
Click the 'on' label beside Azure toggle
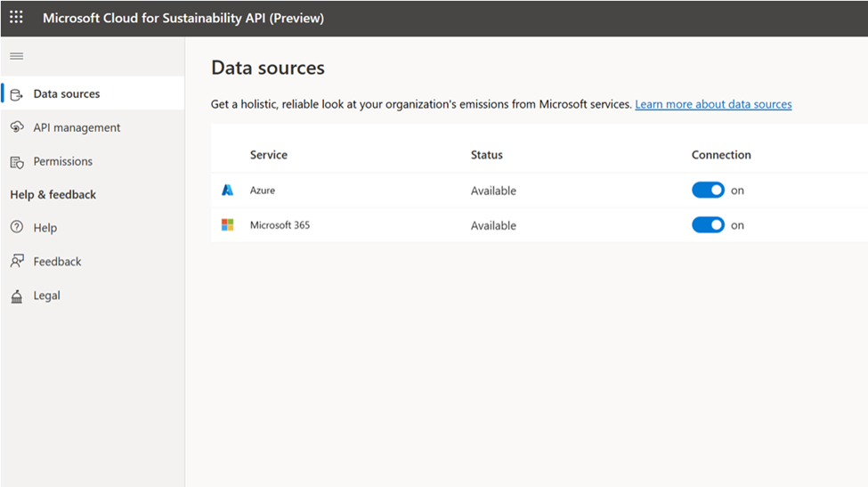click(737, 191)
